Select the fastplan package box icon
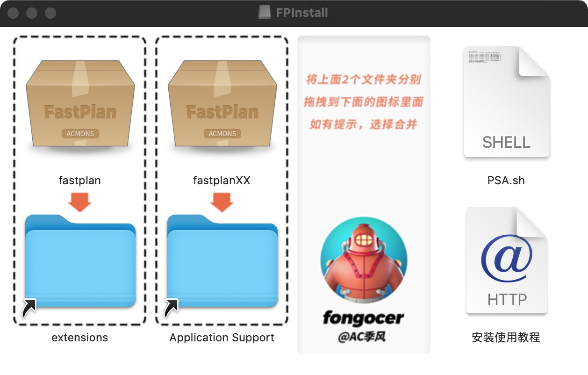The image size is (588, 375). 80,103
